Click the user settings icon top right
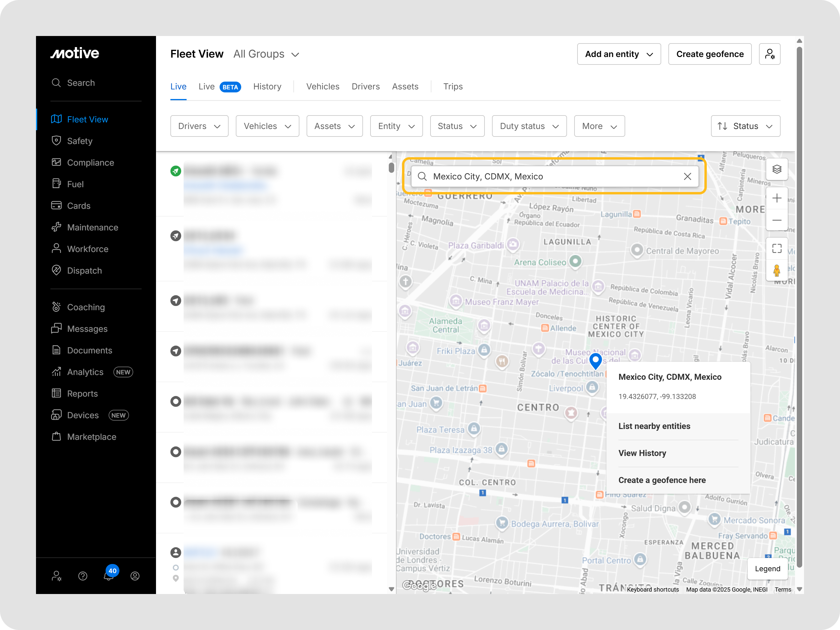 (769, 54)
